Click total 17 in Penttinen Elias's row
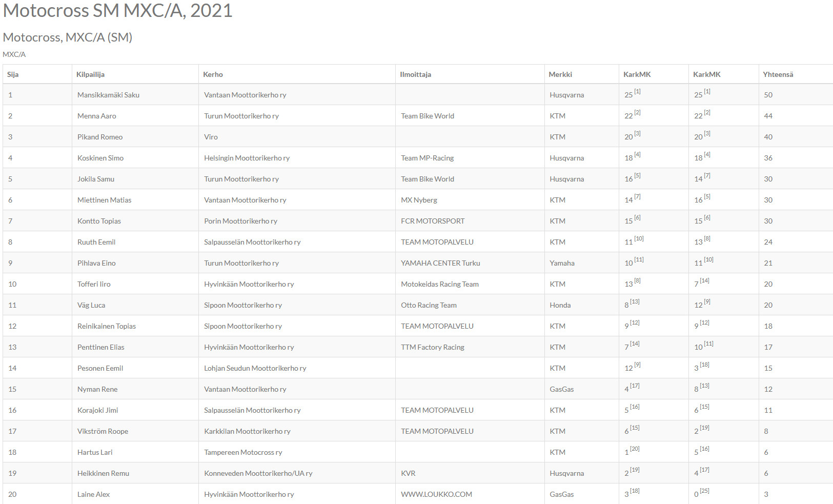833x504 pixels. pyautogui.click(x=768, y=347)
